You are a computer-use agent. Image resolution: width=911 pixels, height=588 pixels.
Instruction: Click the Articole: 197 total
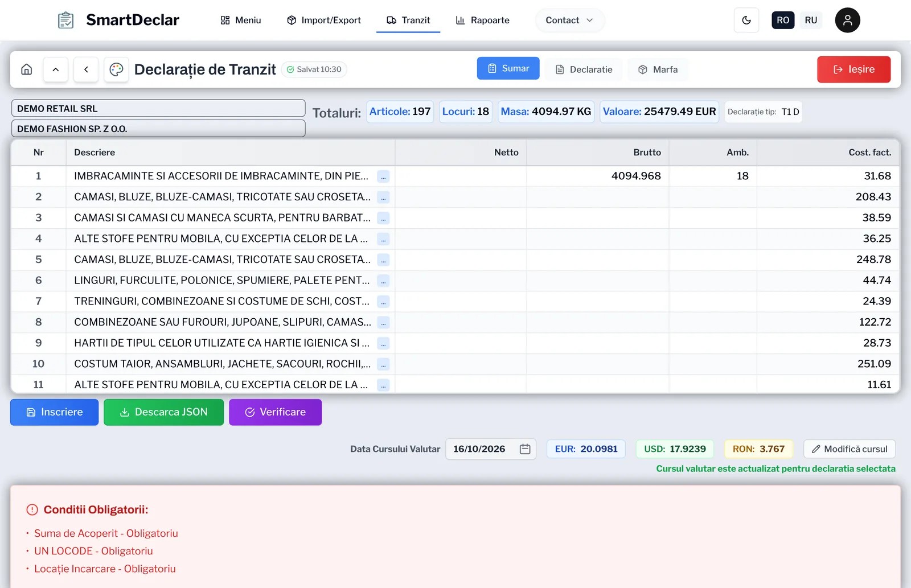tap(400, 112)
